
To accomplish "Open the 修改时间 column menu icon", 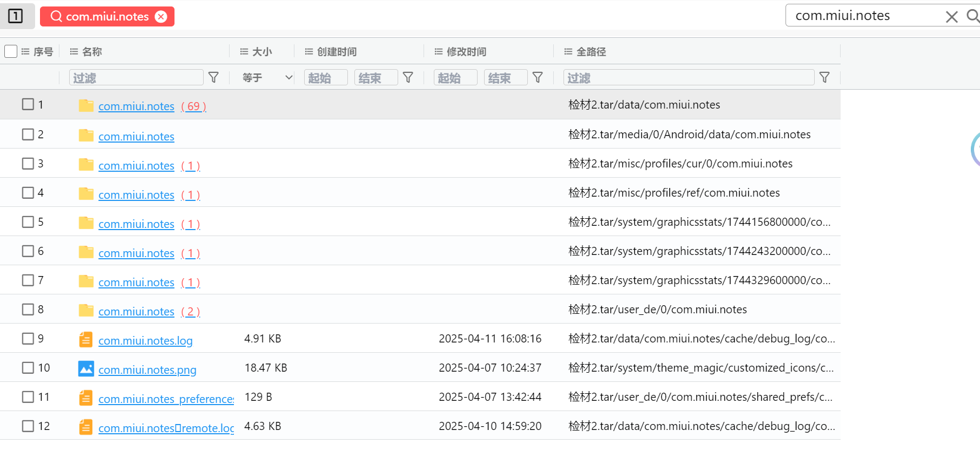I will (439, 52).
